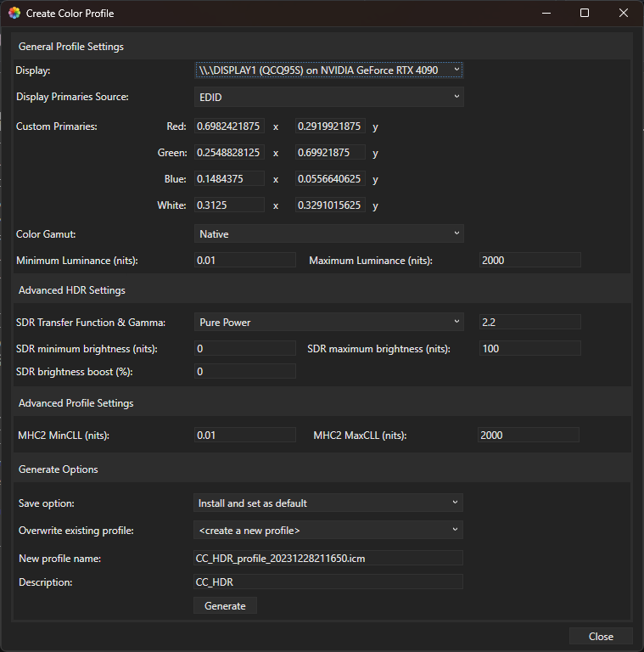Focus the Red y primary field
The image size is (644, 652).
pyautogui.click(x=330, y=126)
